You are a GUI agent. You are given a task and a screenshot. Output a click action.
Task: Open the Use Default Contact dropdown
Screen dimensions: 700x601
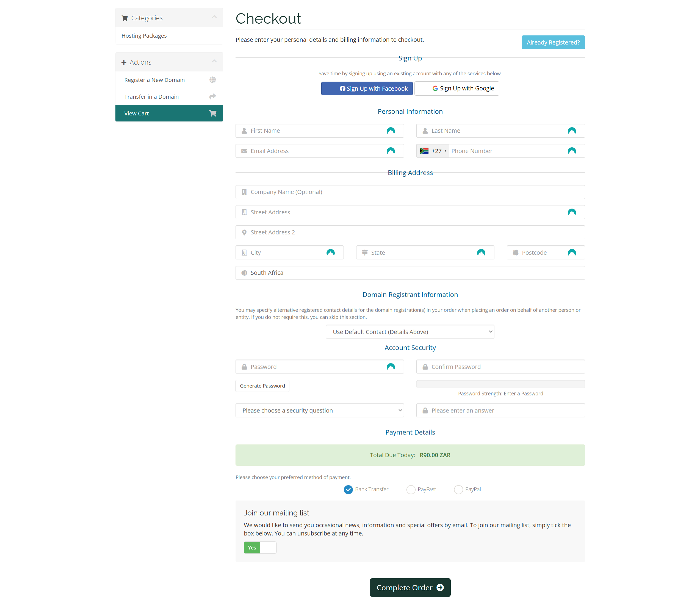pyautogui.click(x=410, y=332)
